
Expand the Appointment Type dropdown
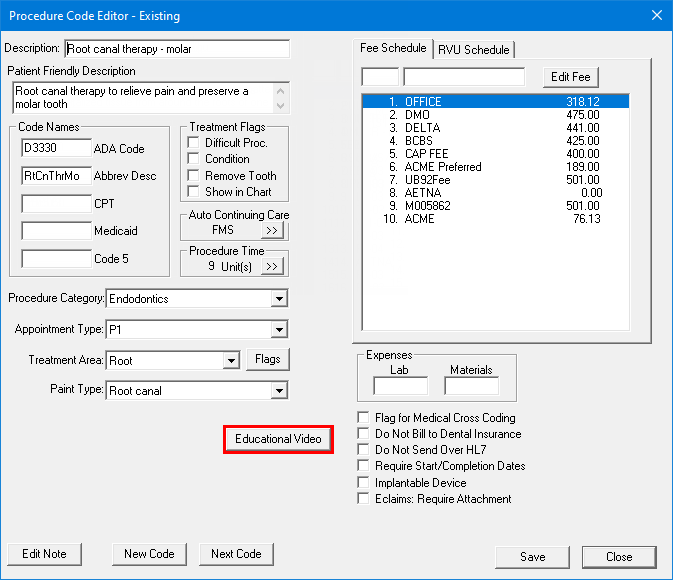tap(278, 330)
